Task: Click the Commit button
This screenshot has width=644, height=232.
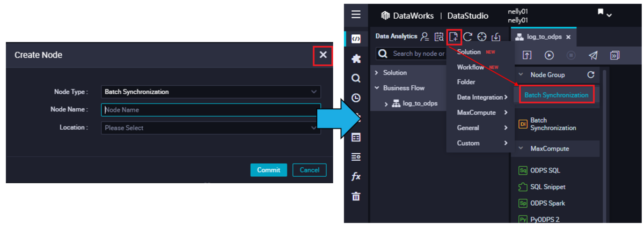Action: (268, 170)
